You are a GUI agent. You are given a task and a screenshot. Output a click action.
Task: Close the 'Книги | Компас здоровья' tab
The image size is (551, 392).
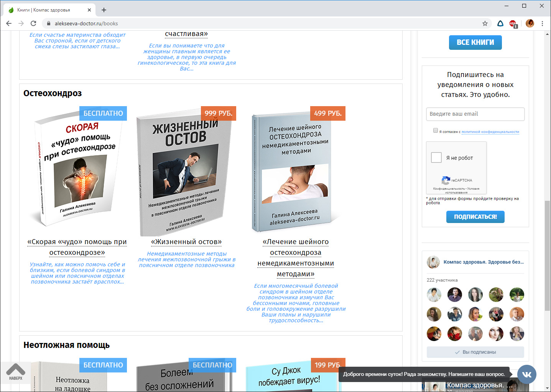[90, 10]
